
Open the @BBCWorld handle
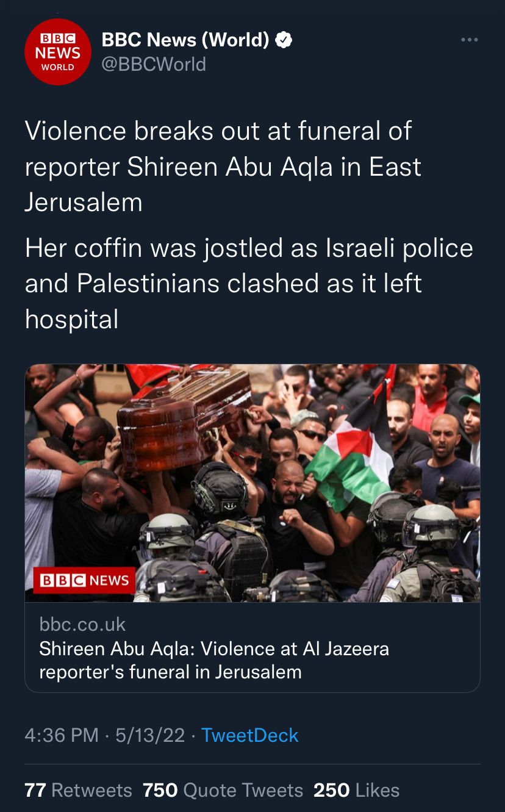[154, 65]
